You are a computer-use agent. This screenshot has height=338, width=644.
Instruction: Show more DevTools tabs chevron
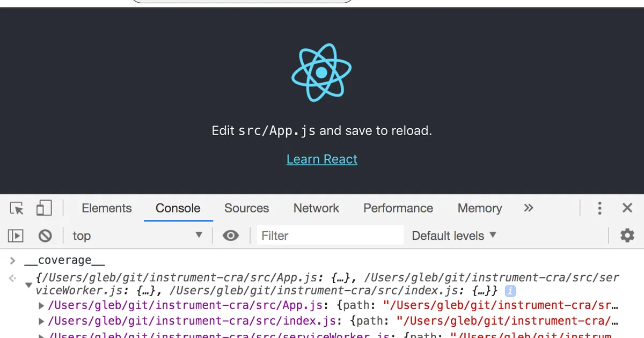[529, 208]
